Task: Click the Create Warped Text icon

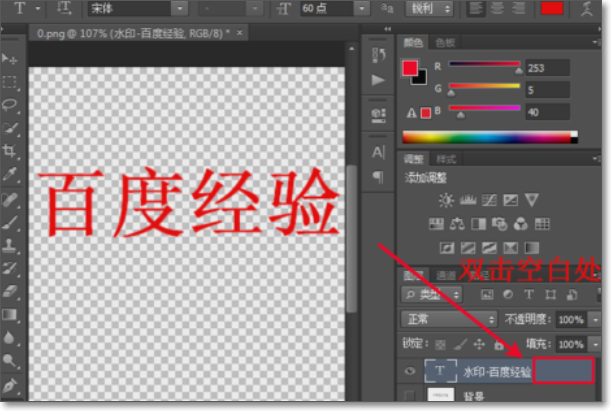Action: tap(586, 9)
